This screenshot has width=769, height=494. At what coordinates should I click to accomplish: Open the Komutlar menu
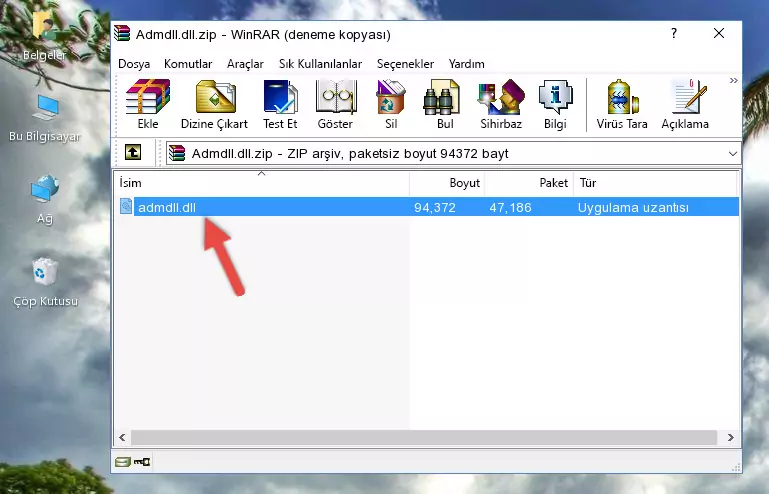[188, 64]
